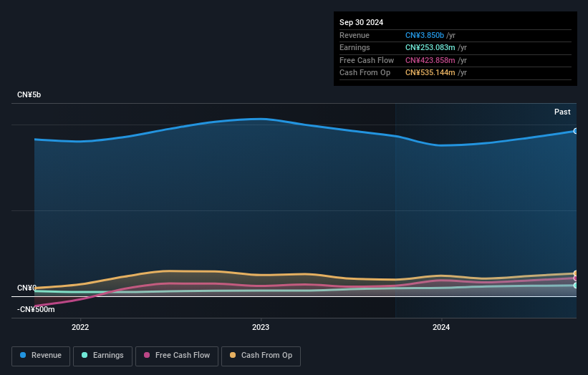The image size is (588, 375).
Task: Click the CN¥253.083m earnings value
Action: pyautogui.click(x=430, y=47)
